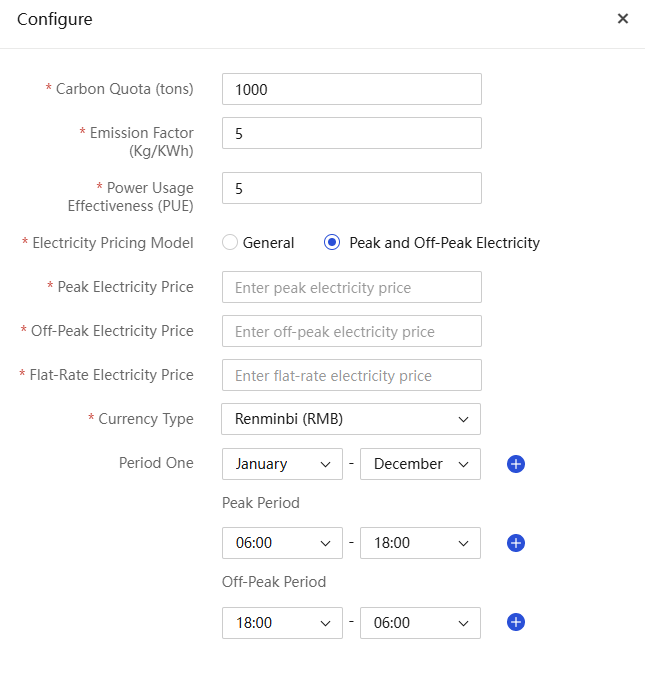Image resolution: width=645 pixels, height=673 pixels.
Task: Add another Peak Period time range
Action: coord(515,543)
